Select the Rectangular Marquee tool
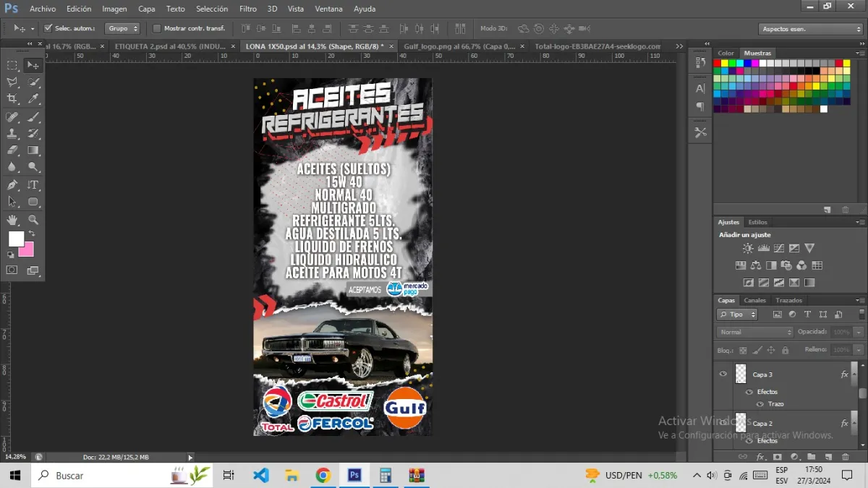Screen dimensions: 868x488 coord(12,65)
